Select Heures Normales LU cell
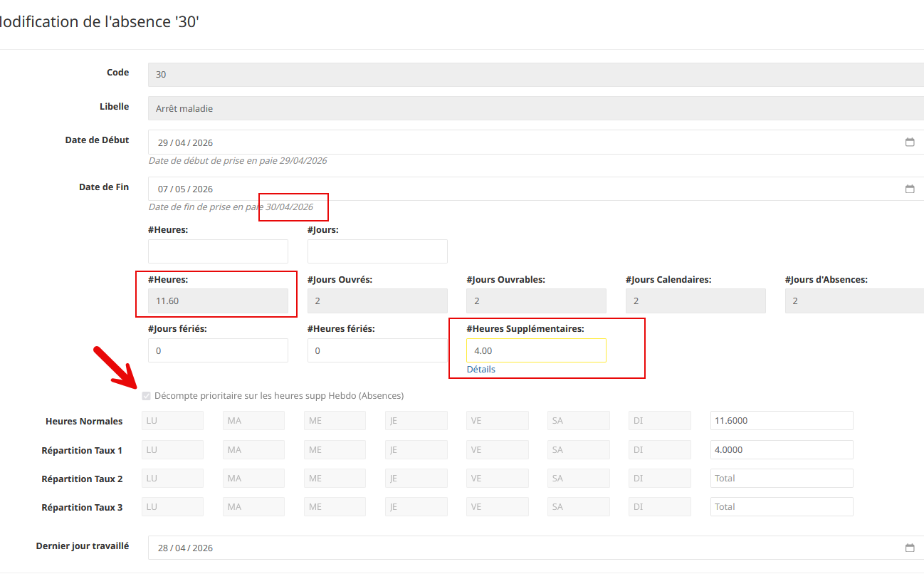This screenshot has width=924, height=574. pyautogui.click(x=172, y=421)
